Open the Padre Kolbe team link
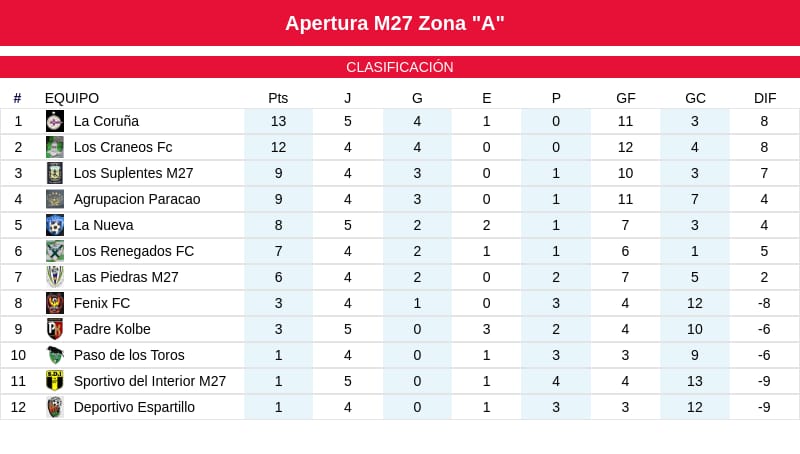800x454 pixels. pos(112,329)
